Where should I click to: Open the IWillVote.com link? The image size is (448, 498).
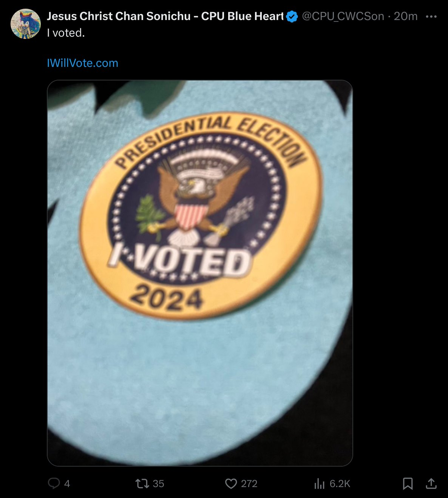82,63
